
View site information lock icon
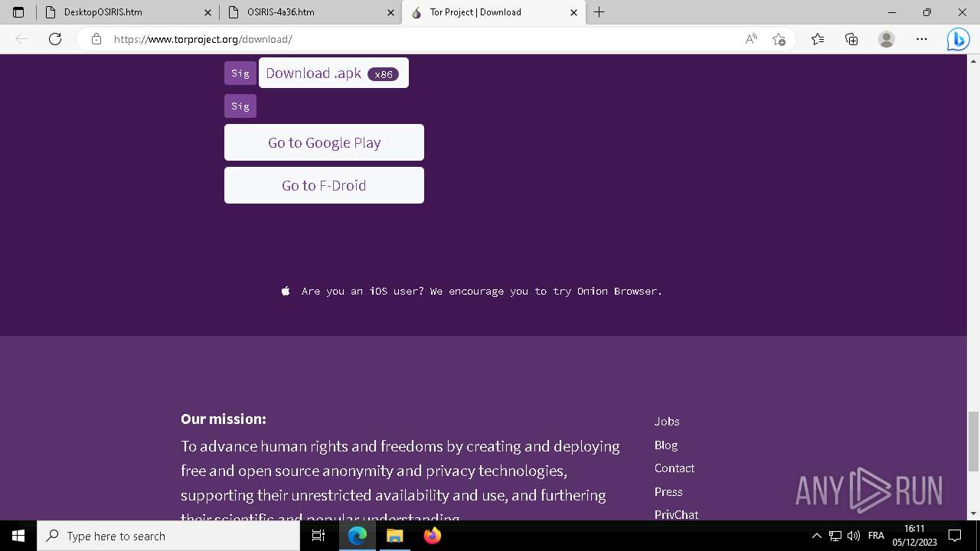96,39
